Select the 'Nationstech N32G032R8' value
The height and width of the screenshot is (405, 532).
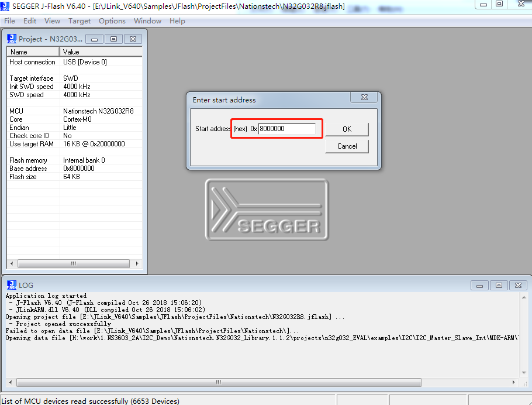point(98,111)
